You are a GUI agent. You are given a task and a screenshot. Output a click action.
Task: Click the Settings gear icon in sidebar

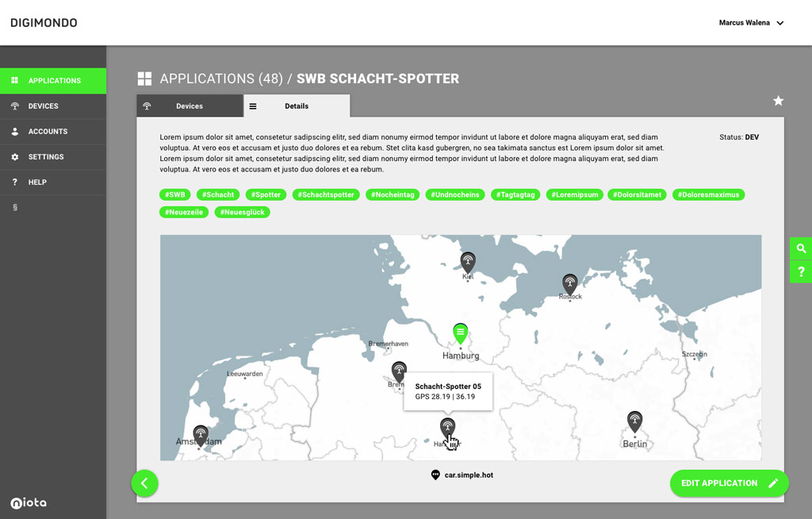click(15, 157)
